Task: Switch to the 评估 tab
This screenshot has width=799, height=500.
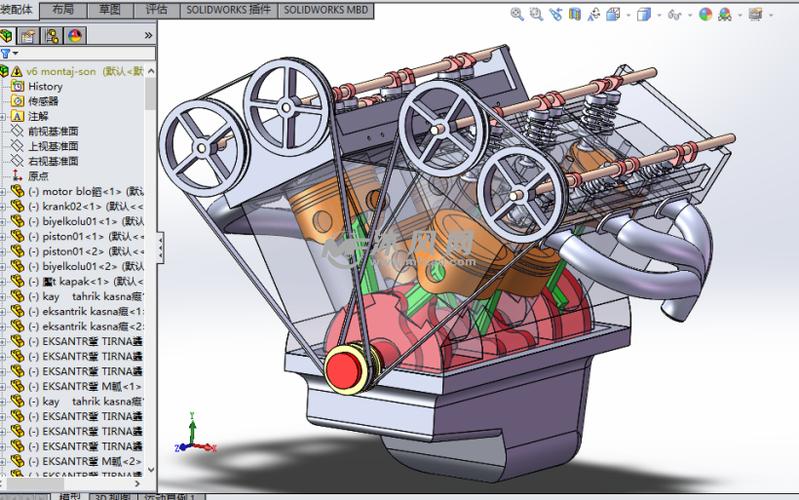Action: click(x=156, y=10)
